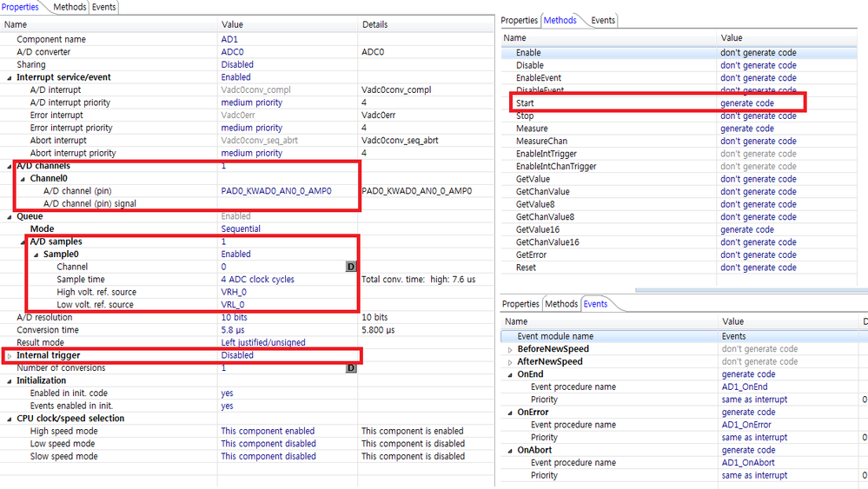868x489 pixels.
Task: Toggle code generation value for Measure method
Action: pyautogui.click(x=746, y=129)
